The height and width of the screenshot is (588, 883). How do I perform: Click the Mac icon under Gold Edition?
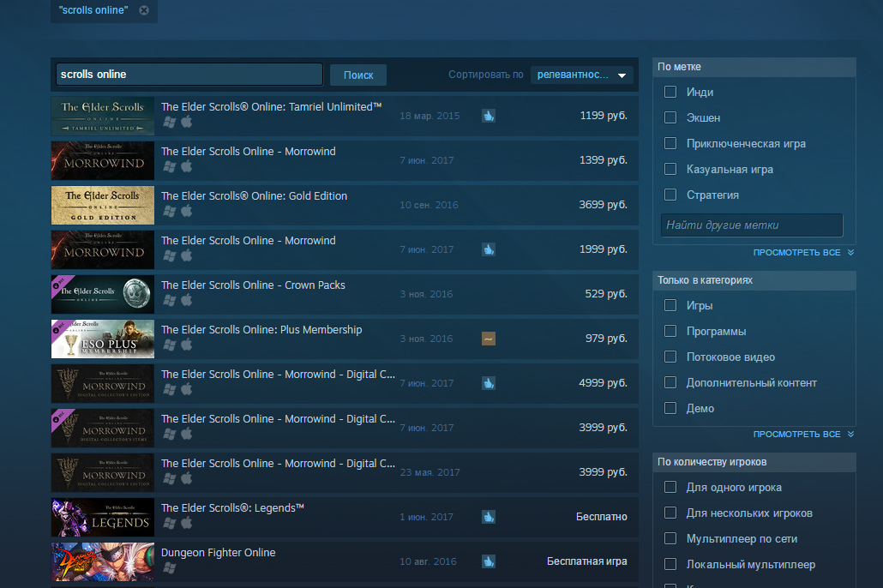(186, 211)
